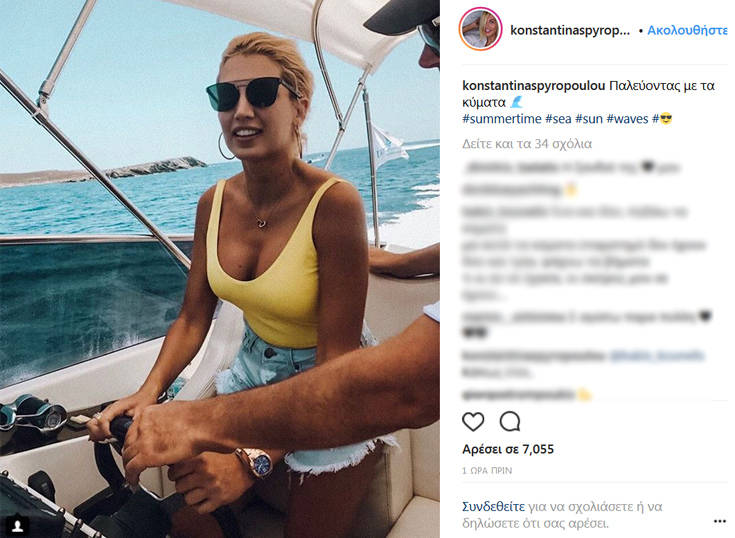Click the comment prompt text to add a comment
735x538 pixels.
pyautogui.click(x=562, y=515)
